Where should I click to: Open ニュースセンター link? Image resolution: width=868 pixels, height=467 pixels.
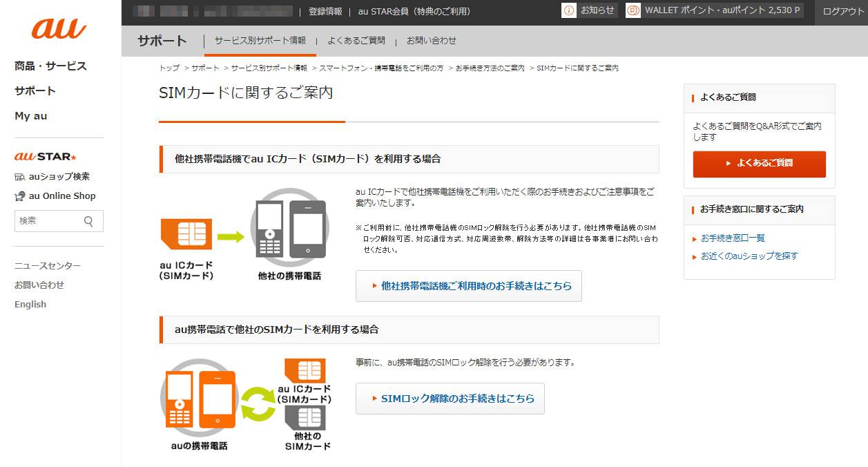click(48, 266)
